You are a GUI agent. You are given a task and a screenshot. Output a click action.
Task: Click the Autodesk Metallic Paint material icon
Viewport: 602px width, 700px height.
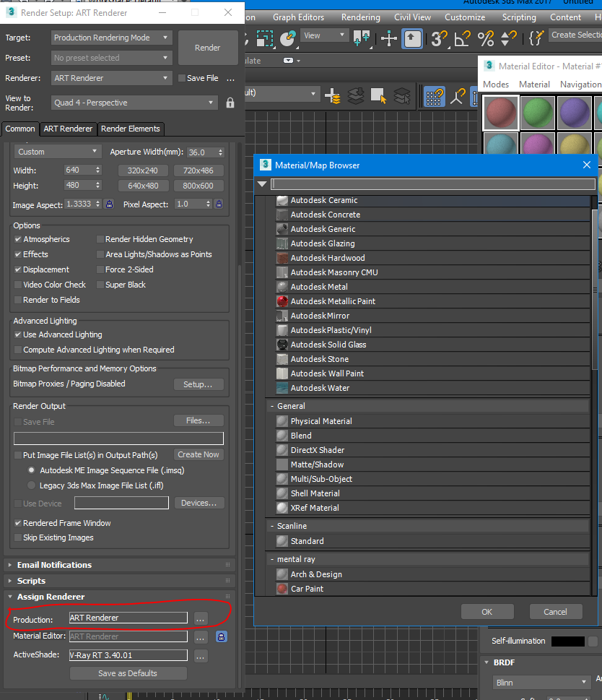(x=282, y=301)
